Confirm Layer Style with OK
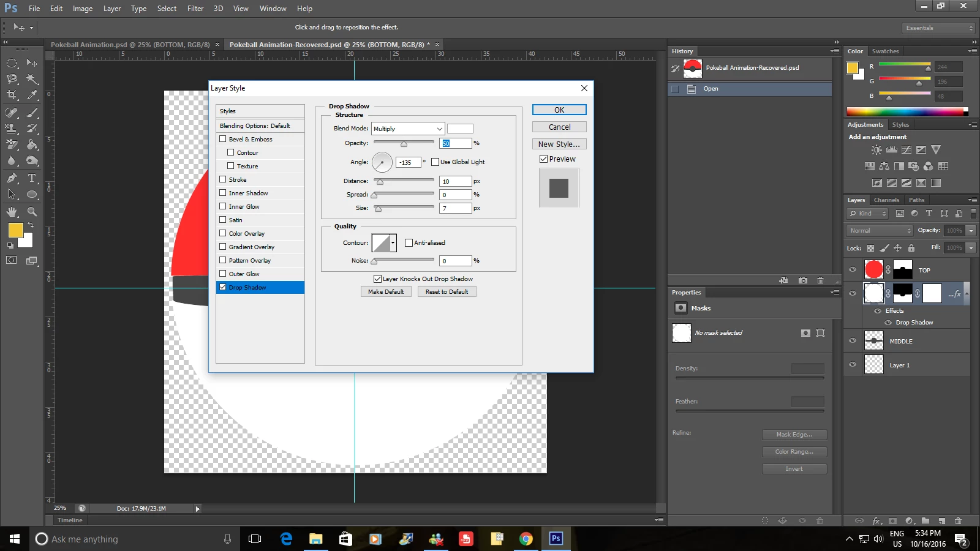This screenshot has height=551, width=980. (559, 110)
